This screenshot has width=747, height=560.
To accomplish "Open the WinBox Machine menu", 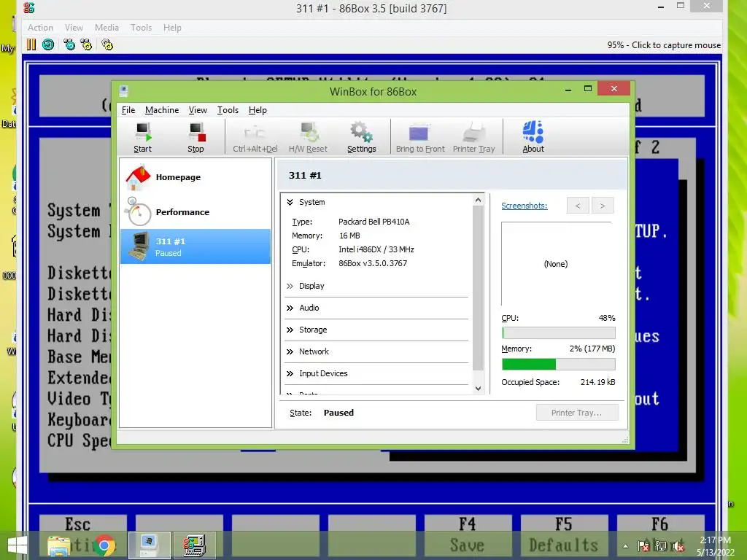I will click(x=162, y=110).
